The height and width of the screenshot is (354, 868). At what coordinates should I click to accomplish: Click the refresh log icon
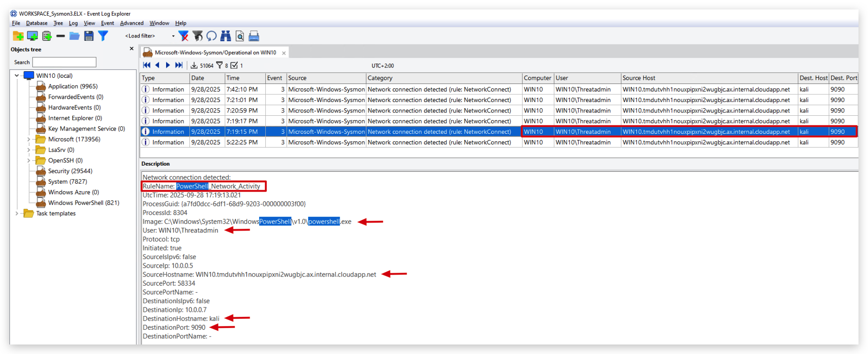212,36
